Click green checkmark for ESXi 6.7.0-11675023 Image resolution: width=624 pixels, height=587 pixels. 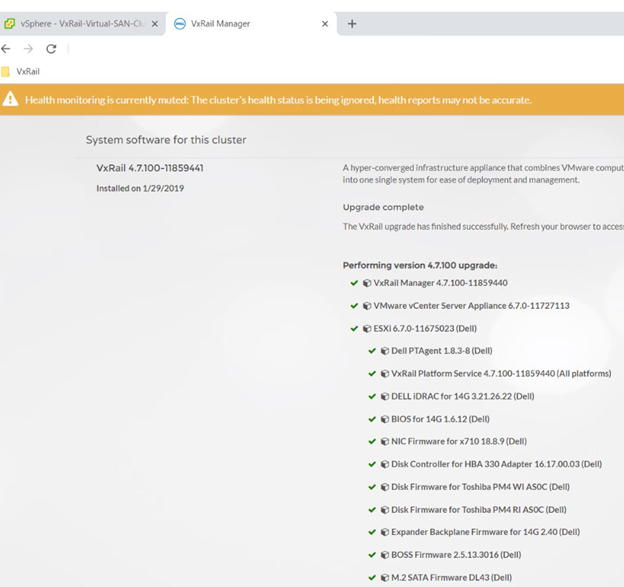tap(354, 329)
